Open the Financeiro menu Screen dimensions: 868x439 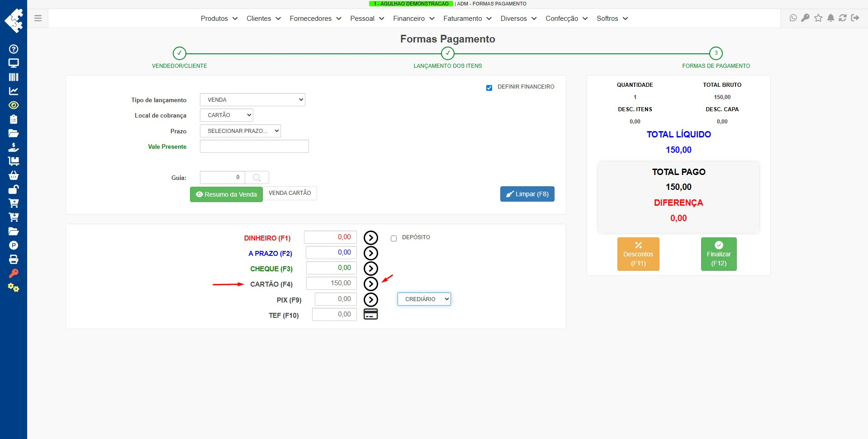coord(414,19)
